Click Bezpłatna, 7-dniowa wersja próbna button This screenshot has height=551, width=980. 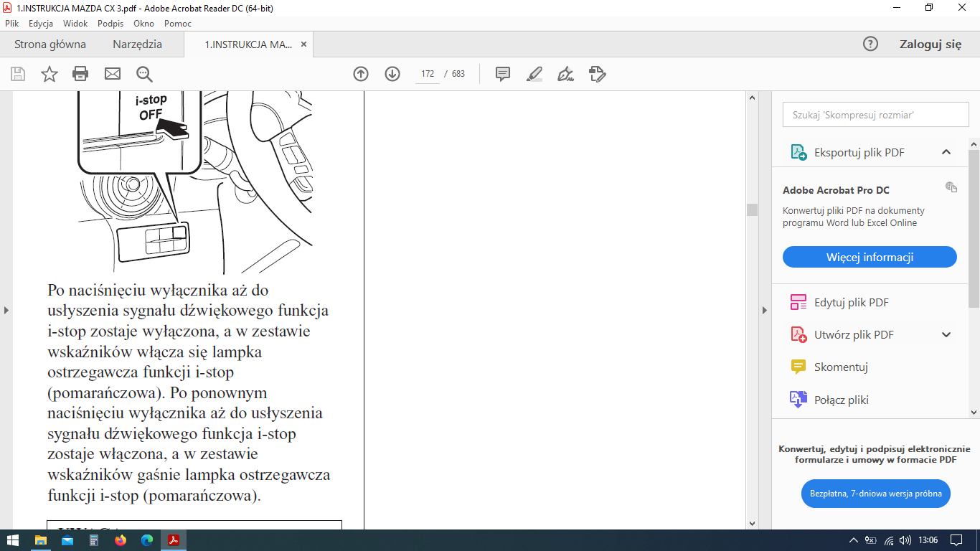[x=875, y=494]
